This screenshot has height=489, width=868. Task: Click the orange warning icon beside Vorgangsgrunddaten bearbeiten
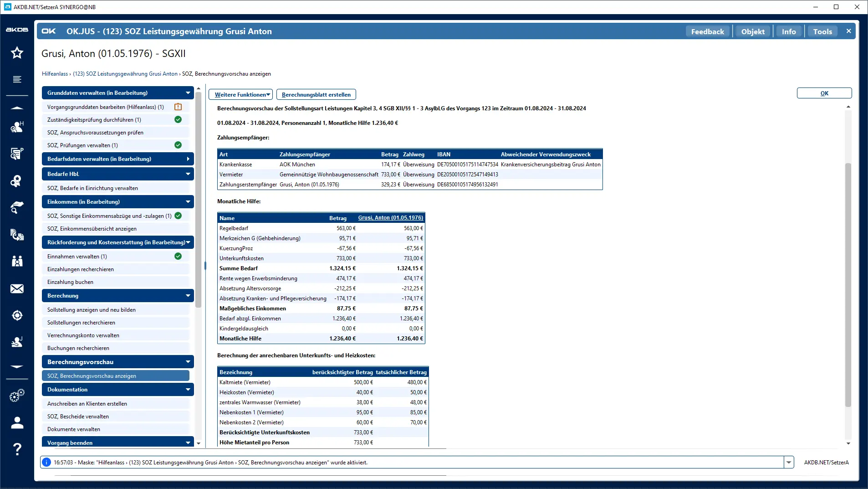tap(178, 107)
